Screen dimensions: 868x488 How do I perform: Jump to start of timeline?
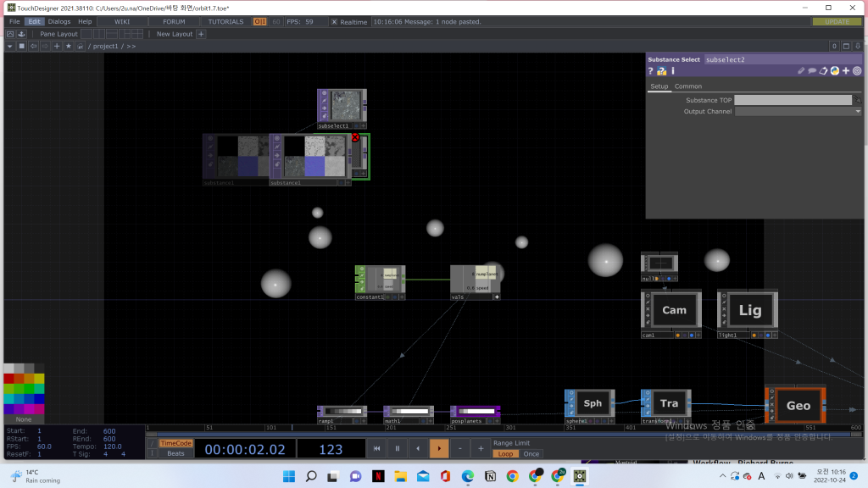(376, 448)
